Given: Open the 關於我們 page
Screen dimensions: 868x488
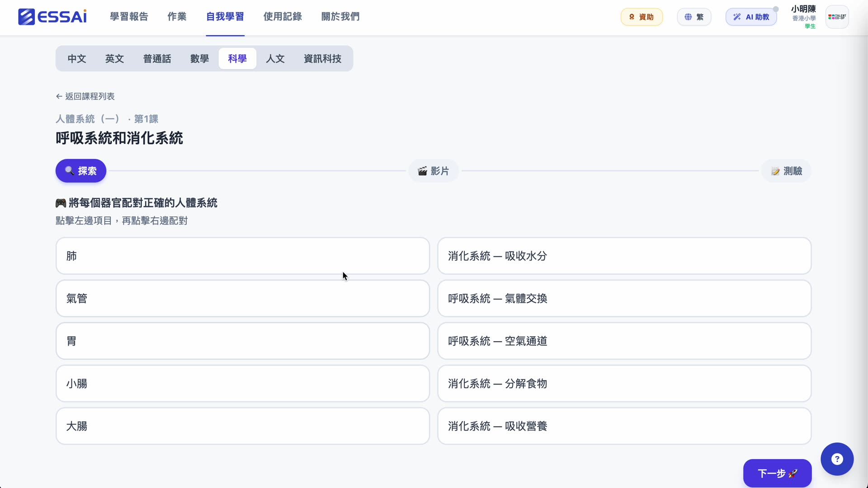Looking at the screenshot, I should coord(340,17).
